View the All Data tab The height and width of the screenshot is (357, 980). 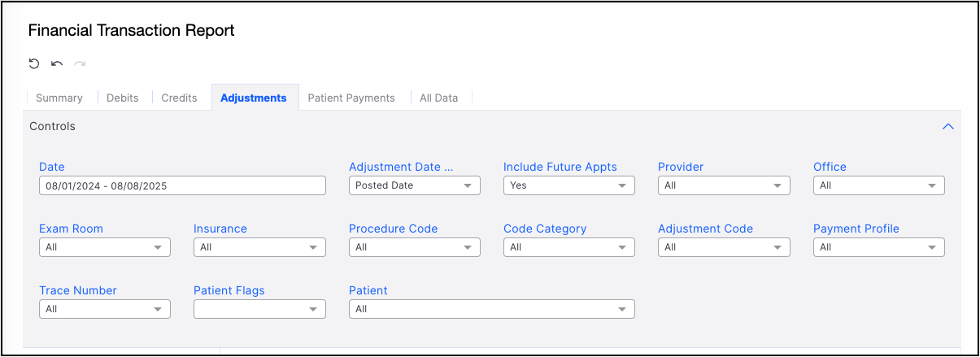(x=438, y=98)
